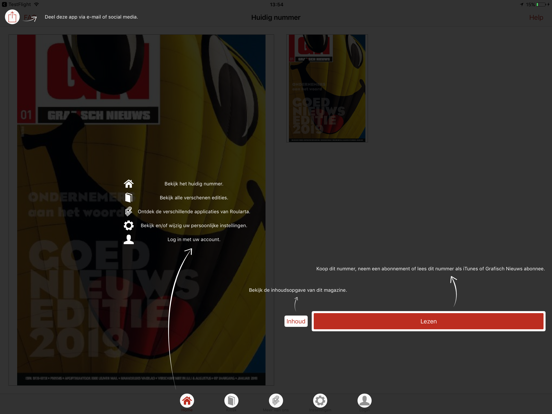
Task: Click the 'Huidig nummer' title
Action: (276, 18)
